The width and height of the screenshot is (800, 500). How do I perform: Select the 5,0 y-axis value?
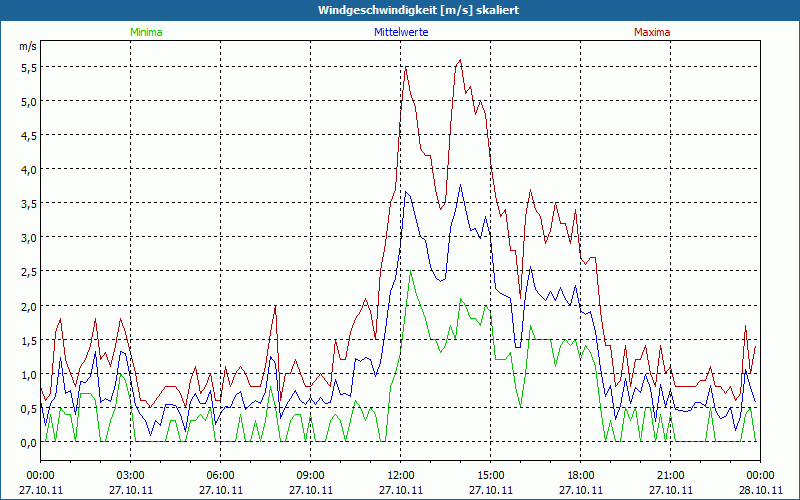[x=29, y=102]
